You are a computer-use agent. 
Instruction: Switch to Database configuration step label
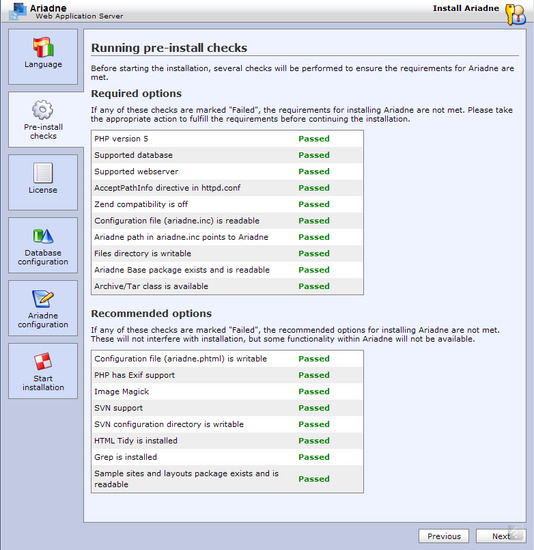43,257
